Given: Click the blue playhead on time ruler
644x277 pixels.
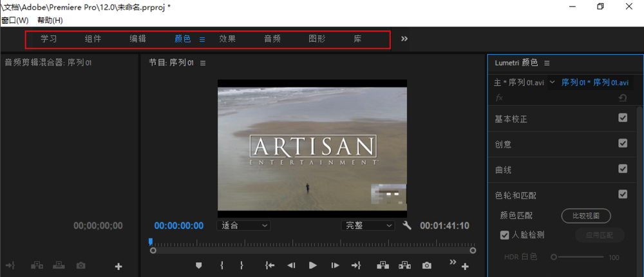Looking at the screenshot, I should [151, 242].
